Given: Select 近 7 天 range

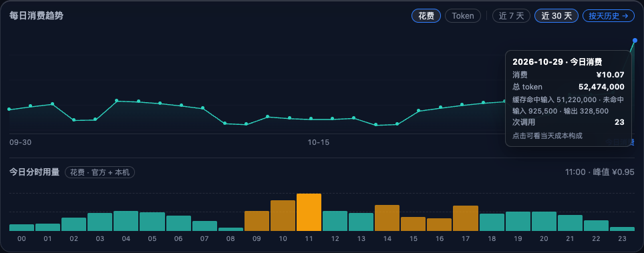Looking at the screenshot, I should [x=511, y=16].
